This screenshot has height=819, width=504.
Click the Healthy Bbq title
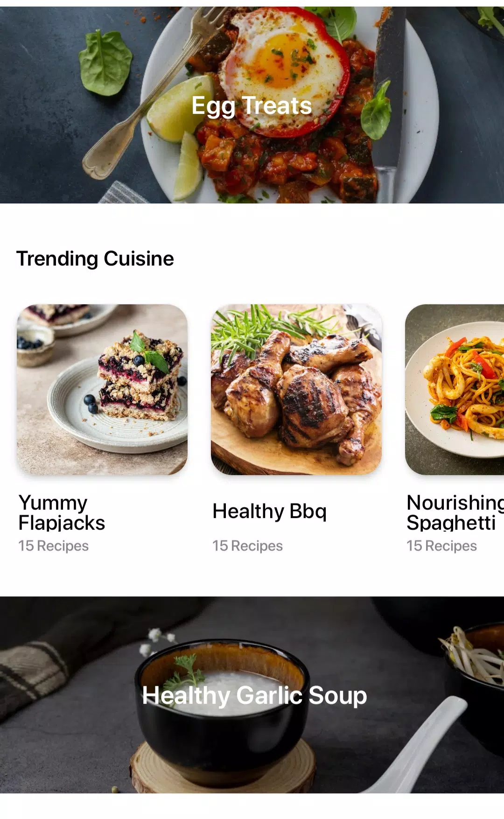tap(269, 511)
